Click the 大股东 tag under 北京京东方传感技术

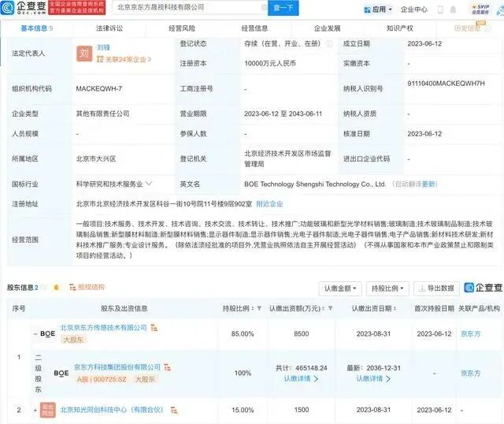click(73, 340)
